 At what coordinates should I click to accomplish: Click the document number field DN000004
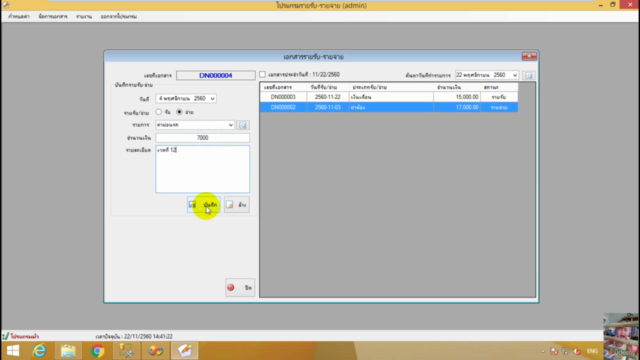[216, 75]
